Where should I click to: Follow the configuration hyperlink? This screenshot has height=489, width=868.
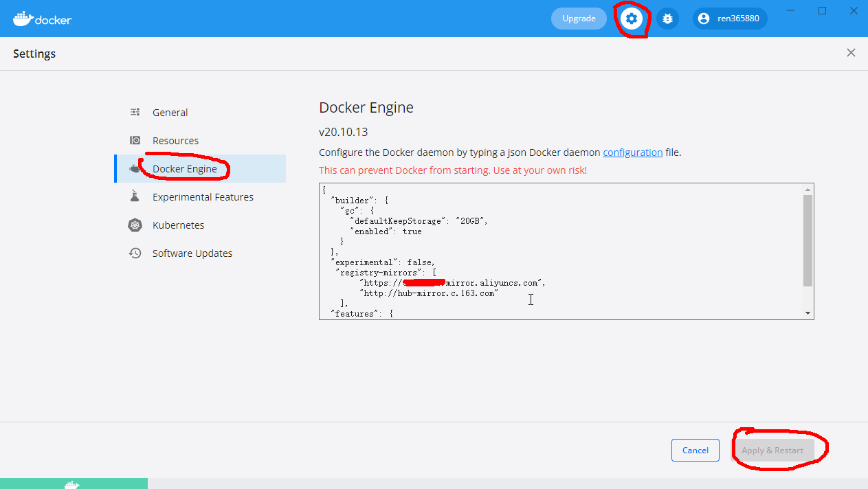tap(633, 152)
